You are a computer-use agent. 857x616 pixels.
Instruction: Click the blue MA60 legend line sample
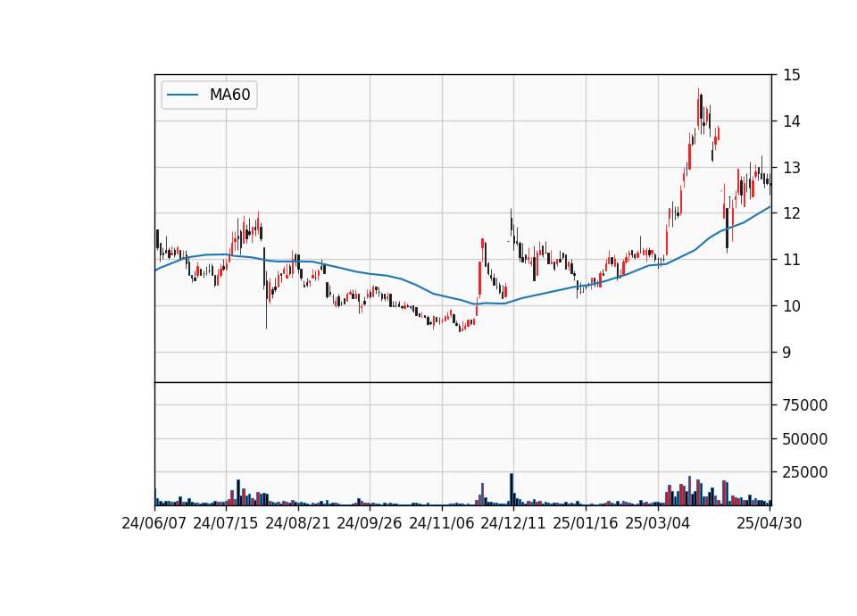click(x=182, y=95)
